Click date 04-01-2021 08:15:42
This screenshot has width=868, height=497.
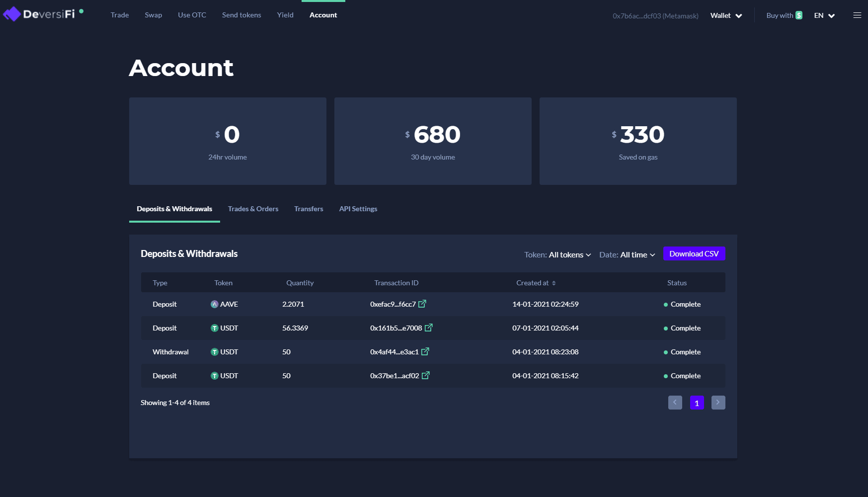point(546,376)
